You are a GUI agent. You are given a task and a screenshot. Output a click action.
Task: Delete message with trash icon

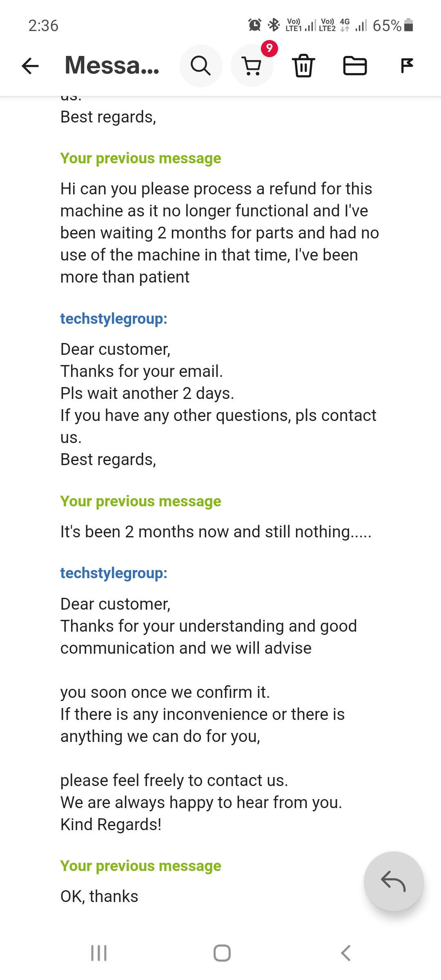pos(303,66)
